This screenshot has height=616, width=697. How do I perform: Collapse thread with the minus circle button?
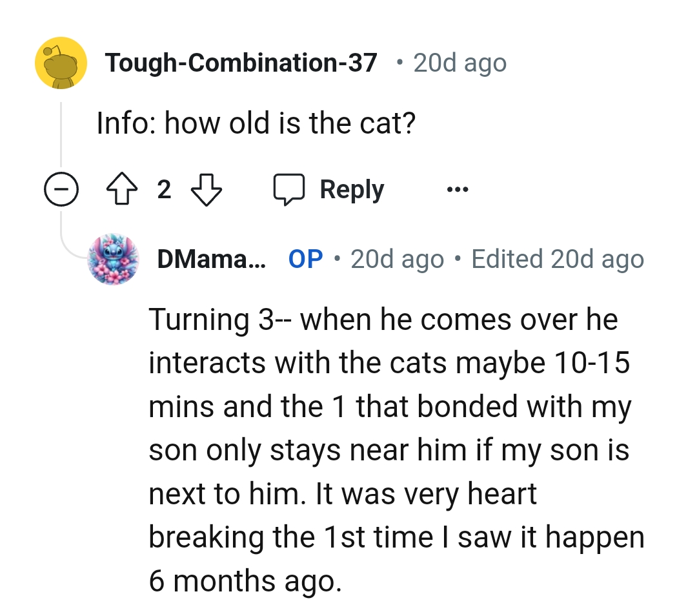click(61, 190)
